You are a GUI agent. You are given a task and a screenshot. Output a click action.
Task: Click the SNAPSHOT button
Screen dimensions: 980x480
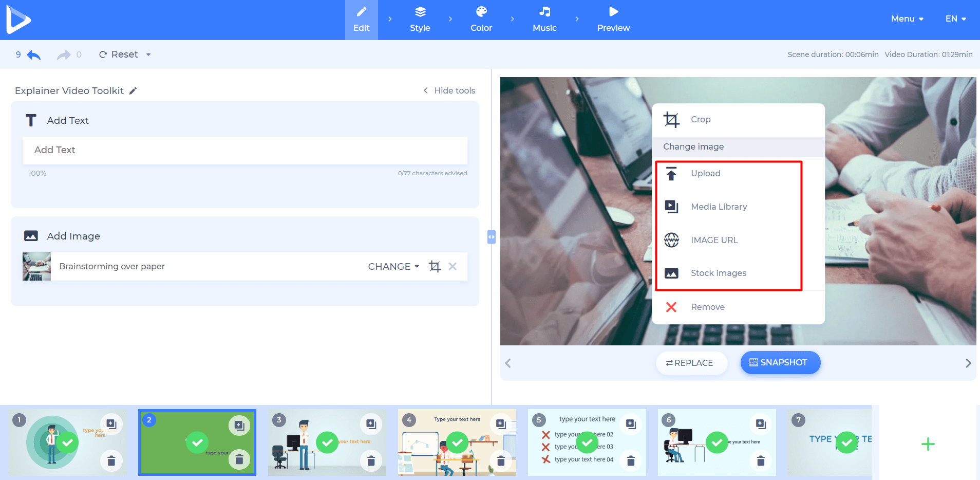pyautogui.click(x=780, y=362)
